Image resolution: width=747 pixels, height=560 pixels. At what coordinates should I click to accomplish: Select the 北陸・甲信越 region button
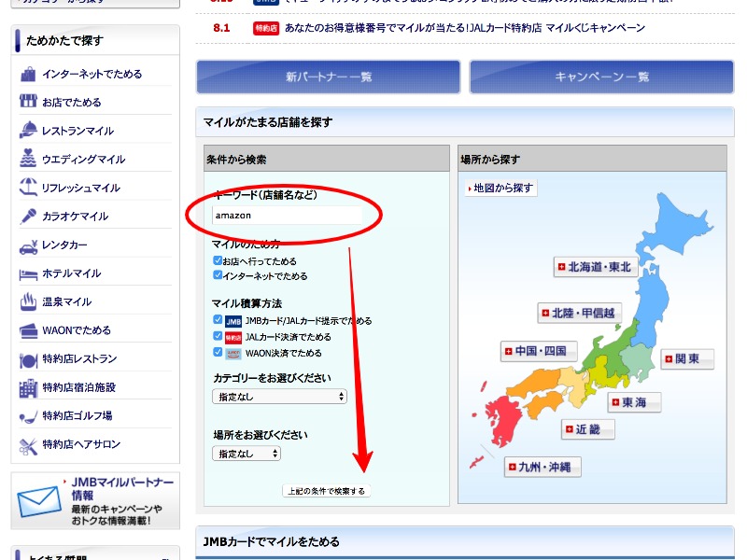[579, 313]
